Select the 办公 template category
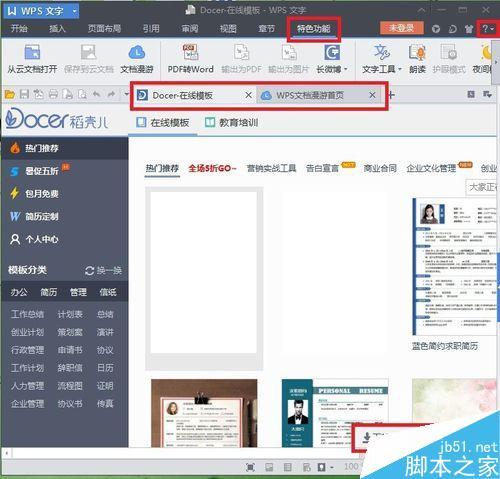Image resolution: width=500 pixels, height=479 pixels. coord(19,292)
